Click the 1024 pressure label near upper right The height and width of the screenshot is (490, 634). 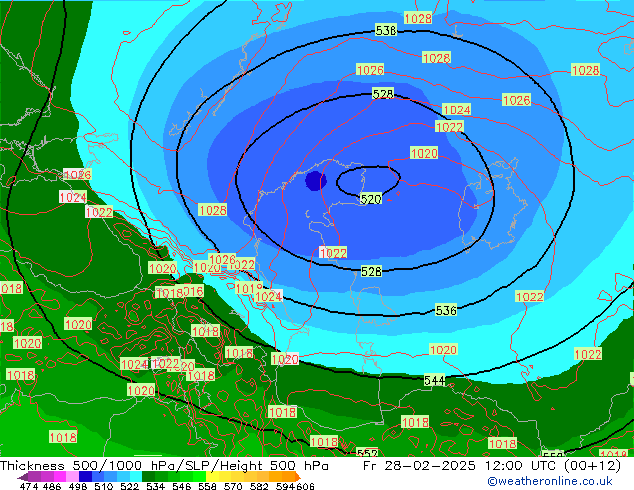tap(457, 110)
